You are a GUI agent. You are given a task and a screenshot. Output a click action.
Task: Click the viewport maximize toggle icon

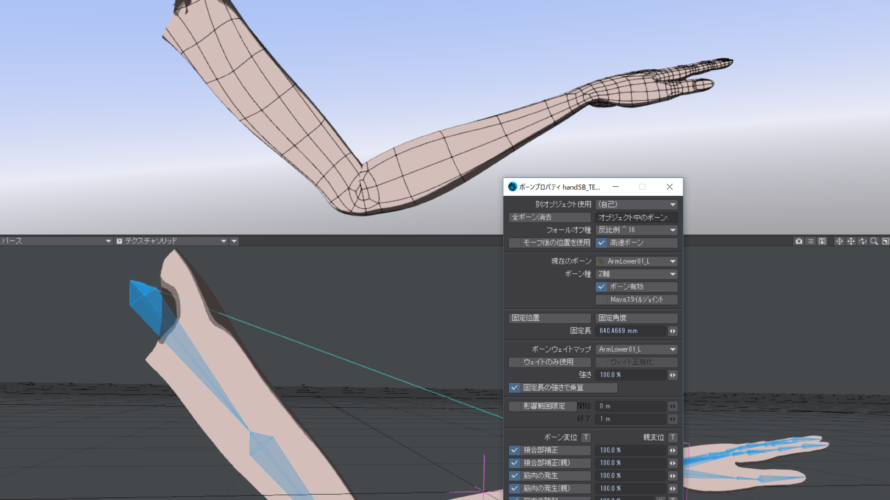click(x=885, y=241)
